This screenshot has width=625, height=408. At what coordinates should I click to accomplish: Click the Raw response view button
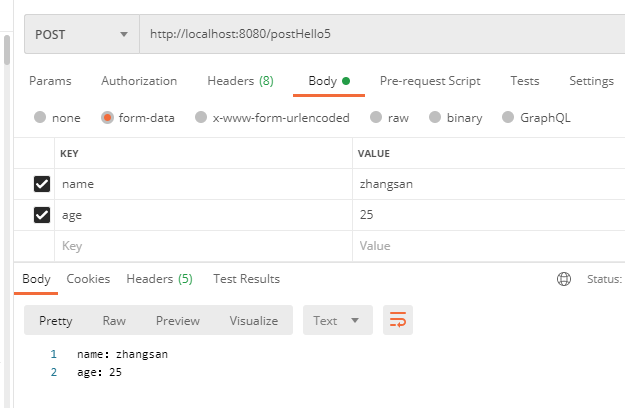point(114,321)
